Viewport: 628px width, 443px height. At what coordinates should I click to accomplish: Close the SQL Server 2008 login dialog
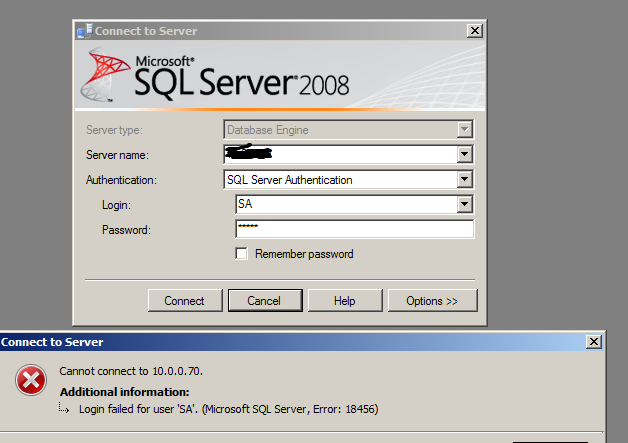coord(475,30)
